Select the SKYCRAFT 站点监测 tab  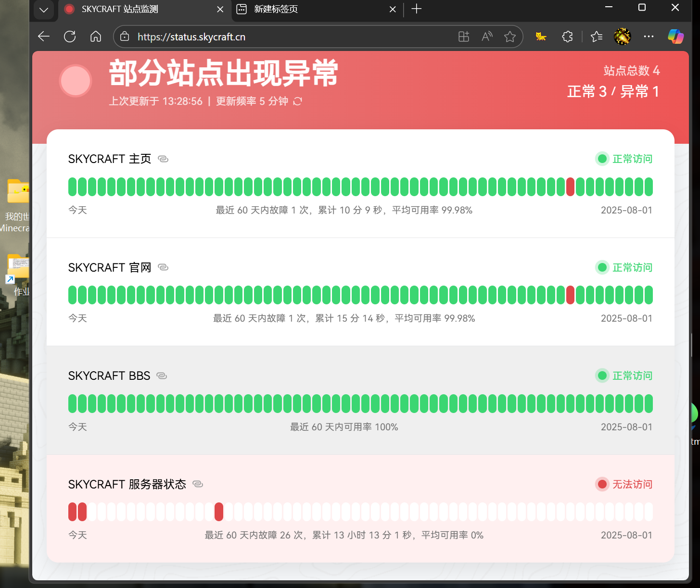[x=140, y=9]
